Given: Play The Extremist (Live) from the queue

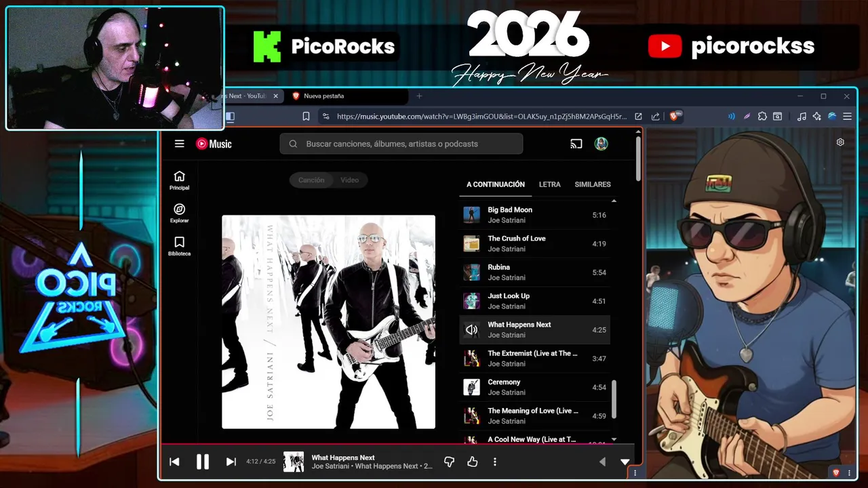Looking at the screenshot, I should pyautogui.click(x=534, y=359).
